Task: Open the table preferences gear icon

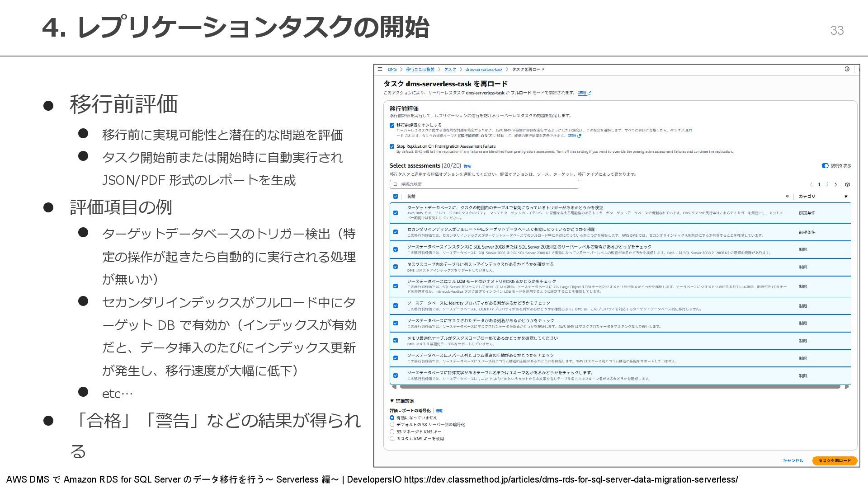Action: [x=847, y=184]
